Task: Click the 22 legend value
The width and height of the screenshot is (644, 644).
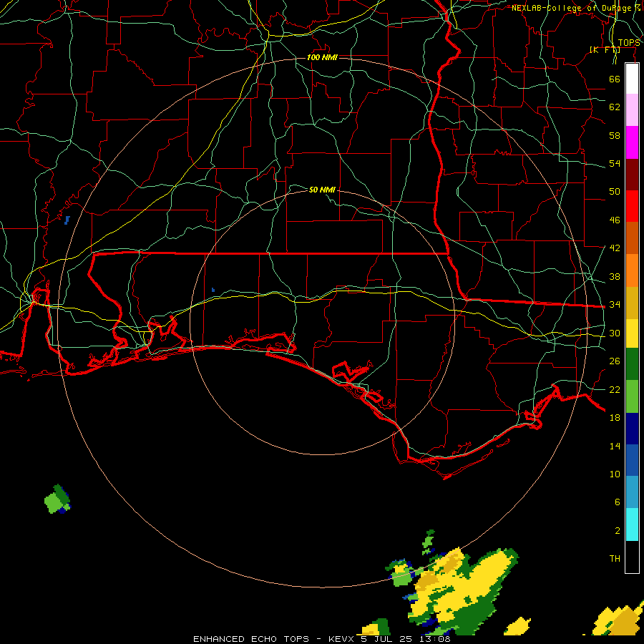Action: click(615, 389)
